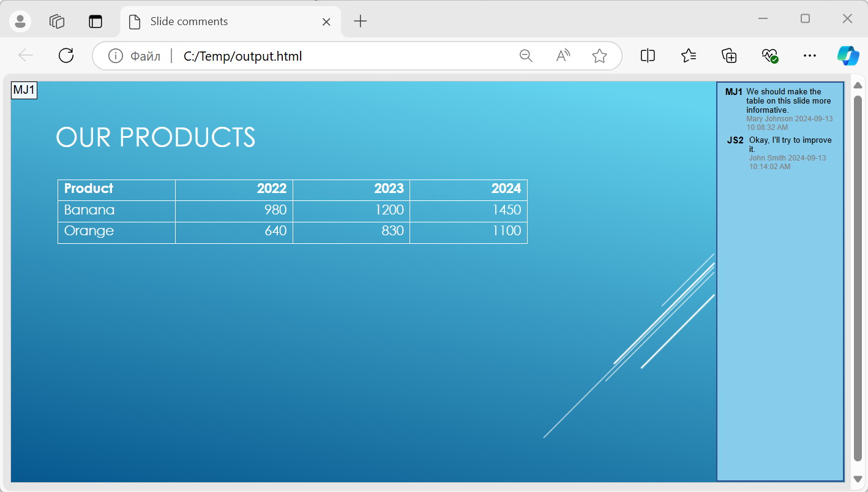The width and height of the screenshot is (868, 492).
Task: View file information via the info icon
Action: pos(116,56)
